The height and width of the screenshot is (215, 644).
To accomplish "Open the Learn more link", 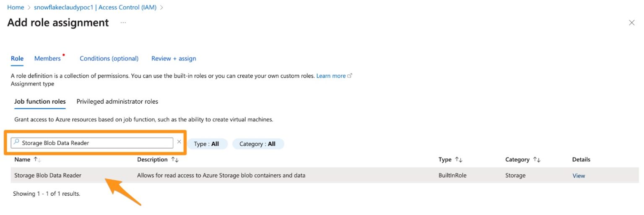I will 331,76.
